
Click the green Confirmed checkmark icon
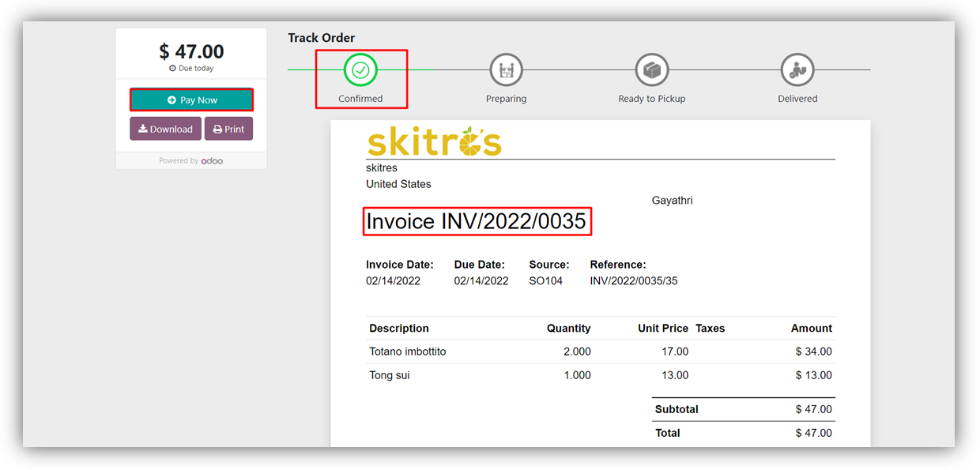tap(360, 70)
